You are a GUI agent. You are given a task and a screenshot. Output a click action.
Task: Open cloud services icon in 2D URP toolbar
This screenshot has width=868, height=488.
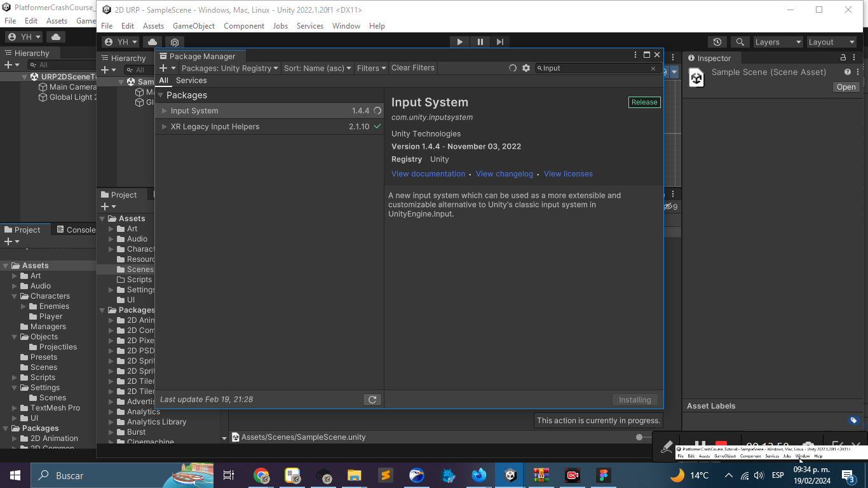152,42
